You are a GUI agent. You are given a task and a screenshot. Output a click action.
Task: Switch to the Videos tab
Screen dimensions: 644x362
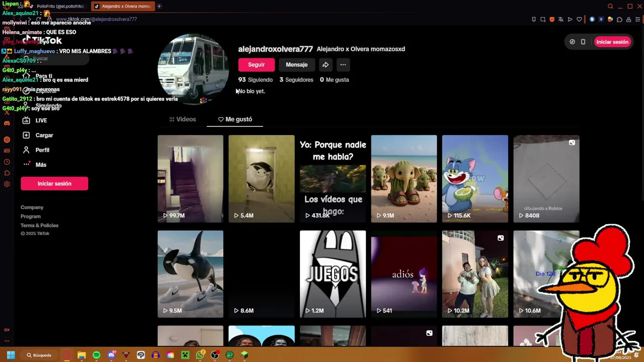tap(182, 119)
